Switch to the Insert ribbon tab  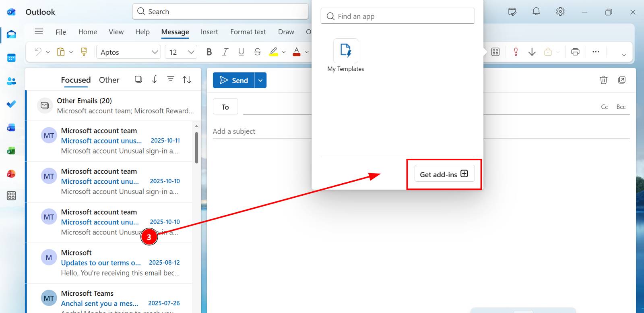[x=209, y=32]
